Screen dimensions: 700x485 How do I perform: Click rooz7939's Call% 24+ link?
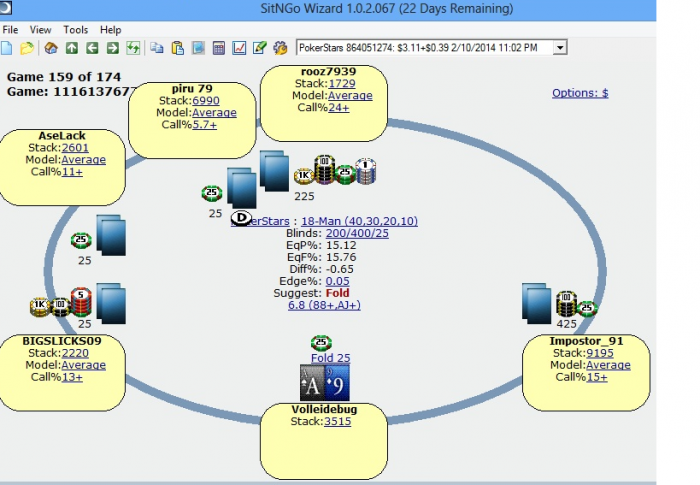338,108
